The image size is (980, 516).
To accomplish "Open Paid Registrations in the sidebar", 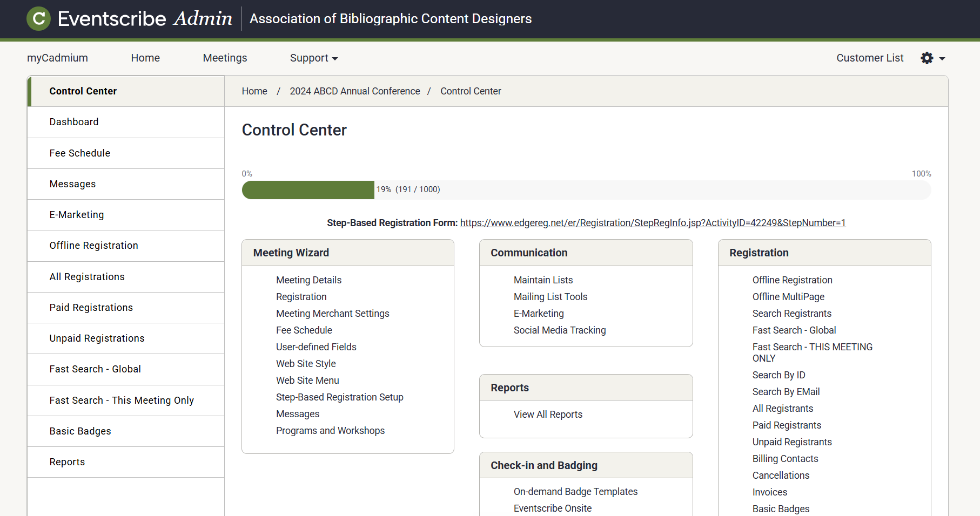I will click(x=126, y=308).
